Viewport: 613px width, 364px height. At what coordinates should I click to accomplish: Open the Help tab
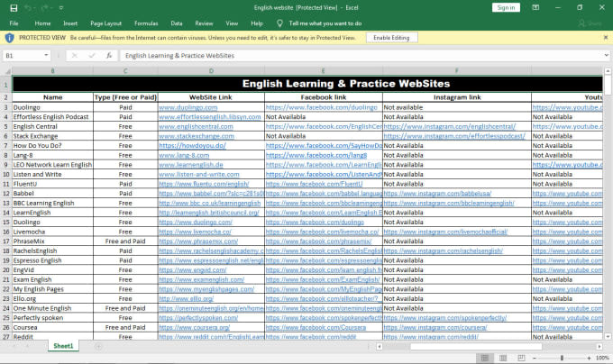[257, 23]
